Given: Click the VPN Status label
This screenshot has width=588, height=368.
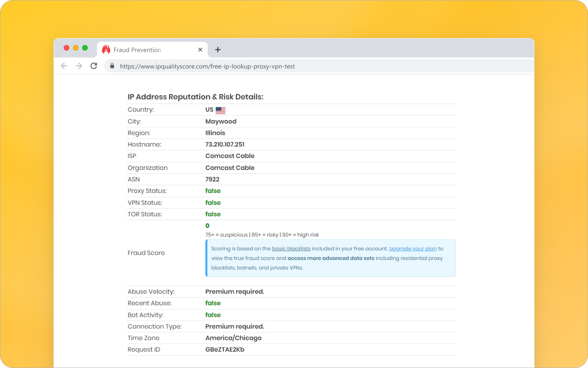Looking at the screenshot, I should tap(145, 202).
